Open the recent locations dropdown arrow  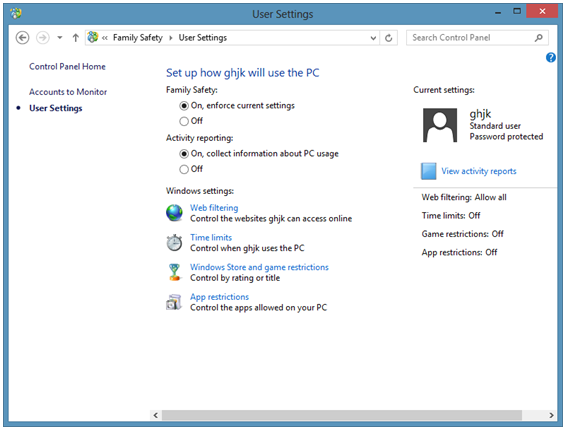pyautogui.click(x=60, y=38)
